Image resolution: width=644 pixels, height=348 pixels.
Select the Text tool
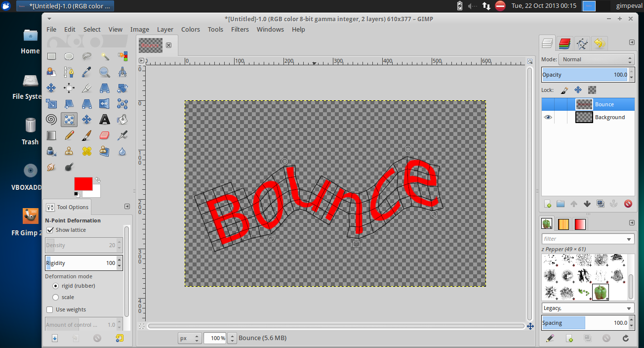pyautogui.click(x=105, y=119)
